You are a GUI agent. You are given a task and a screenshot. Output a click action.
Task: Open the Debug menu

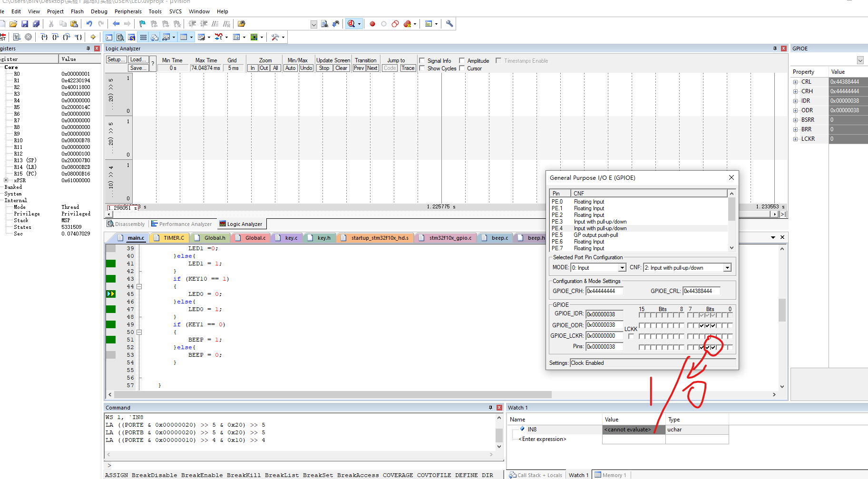click(99, 11)
